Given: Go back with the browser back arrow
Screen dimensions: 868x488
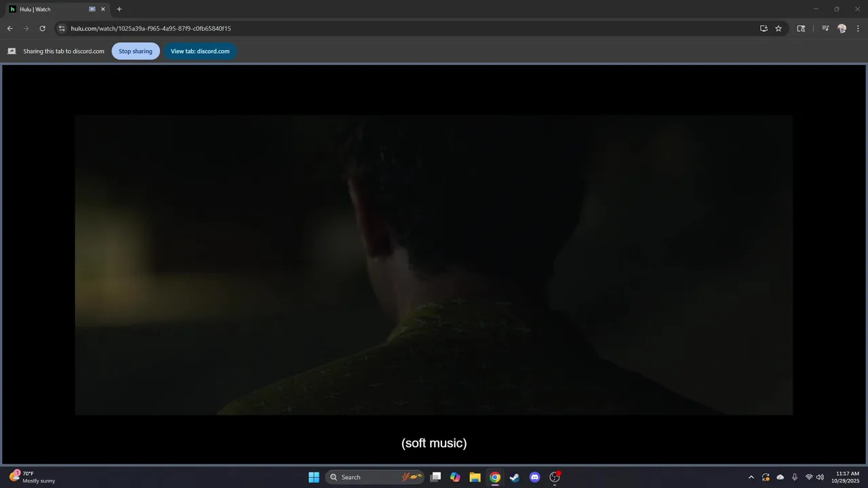Looking at the screenshot, I should tap(9, 28).
